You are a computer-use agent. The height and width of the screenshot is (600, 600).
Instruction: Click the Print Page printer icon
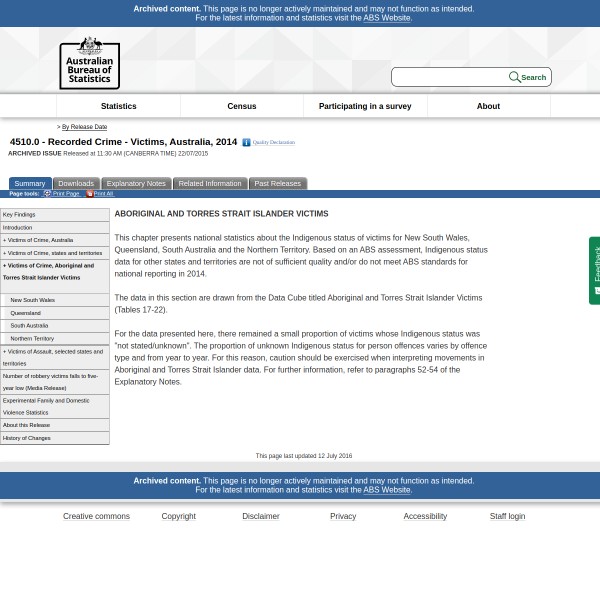click(47, 194)
